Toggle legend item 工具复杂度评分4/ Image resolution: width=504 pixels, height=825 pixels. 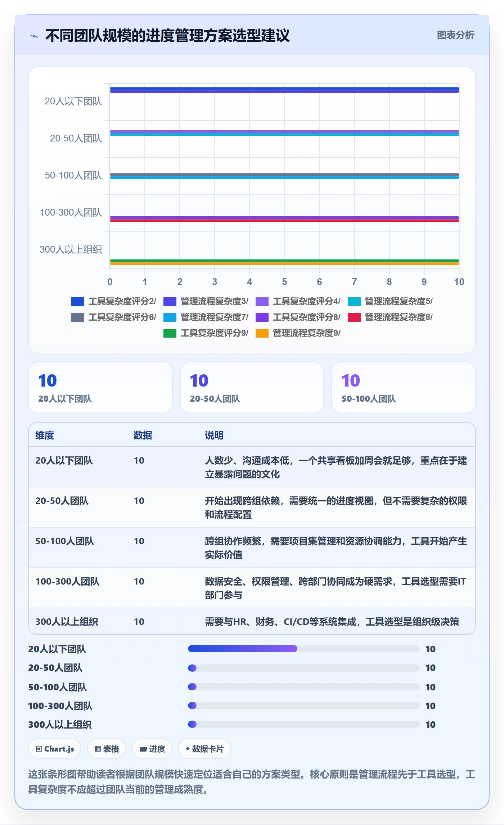(298, 302)
